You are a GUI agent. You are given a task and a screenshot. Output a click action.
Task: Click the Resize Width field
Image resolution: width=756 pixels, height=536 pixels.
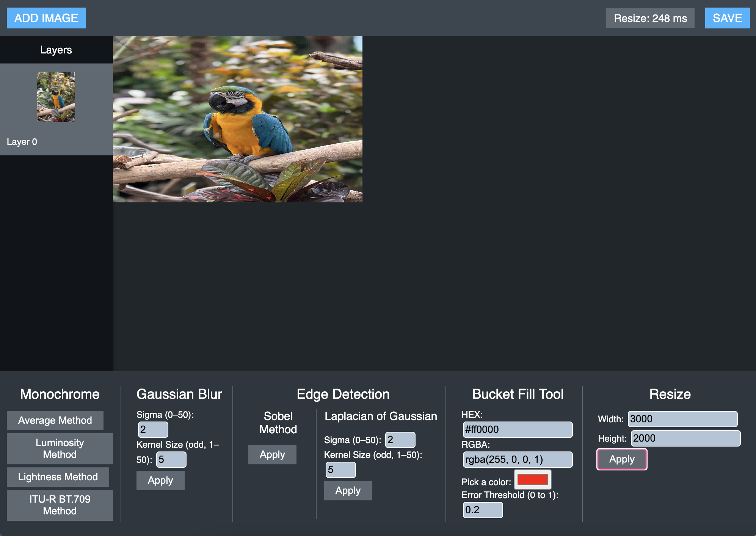coord(682,419)
